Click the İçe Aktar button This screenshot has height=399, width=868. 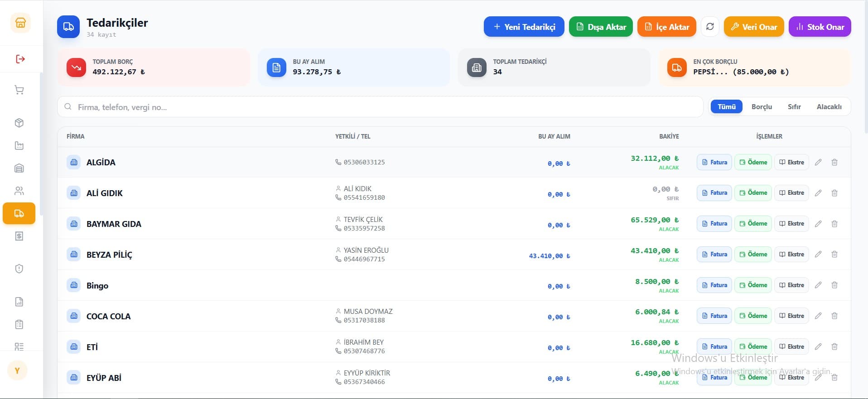click(667, 27)
